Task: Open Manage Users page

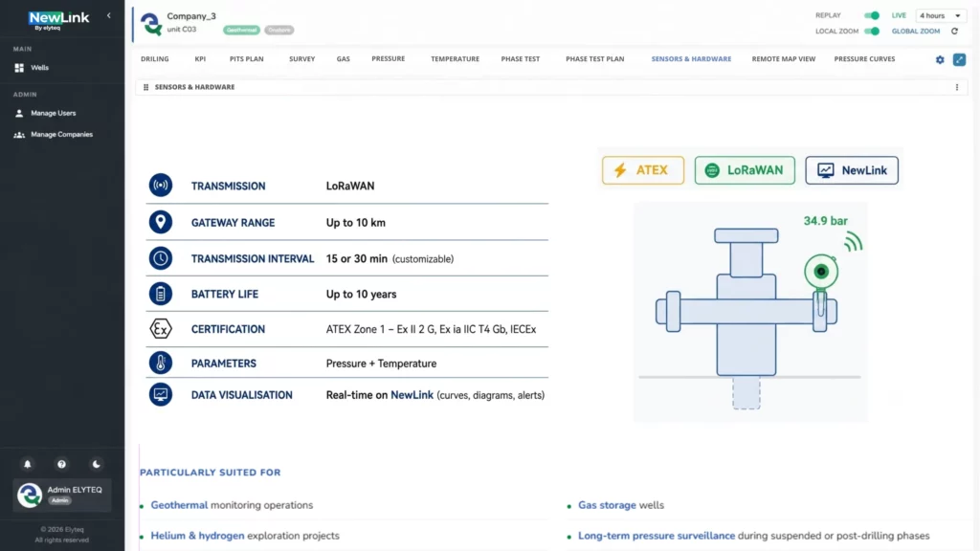Action: coord(54,113)
